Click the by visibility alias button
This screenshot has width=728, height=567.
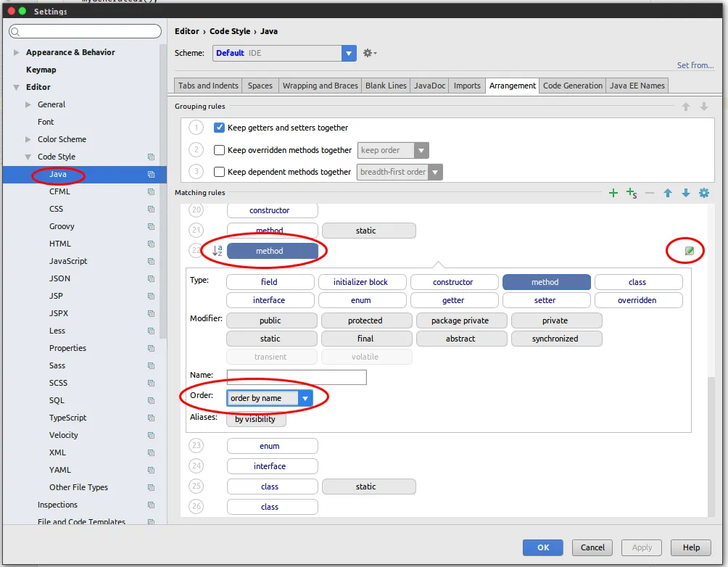pyautogui.click(x=256, y=419)
